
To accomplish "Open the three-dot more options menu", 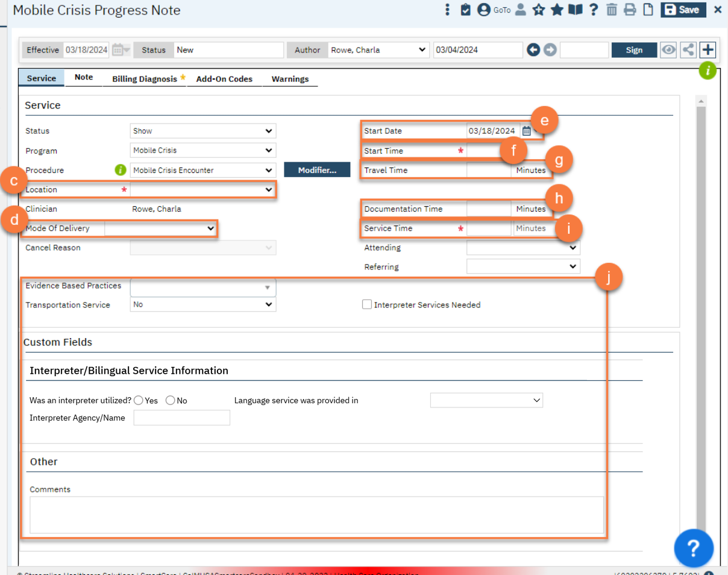I will 447,10.
